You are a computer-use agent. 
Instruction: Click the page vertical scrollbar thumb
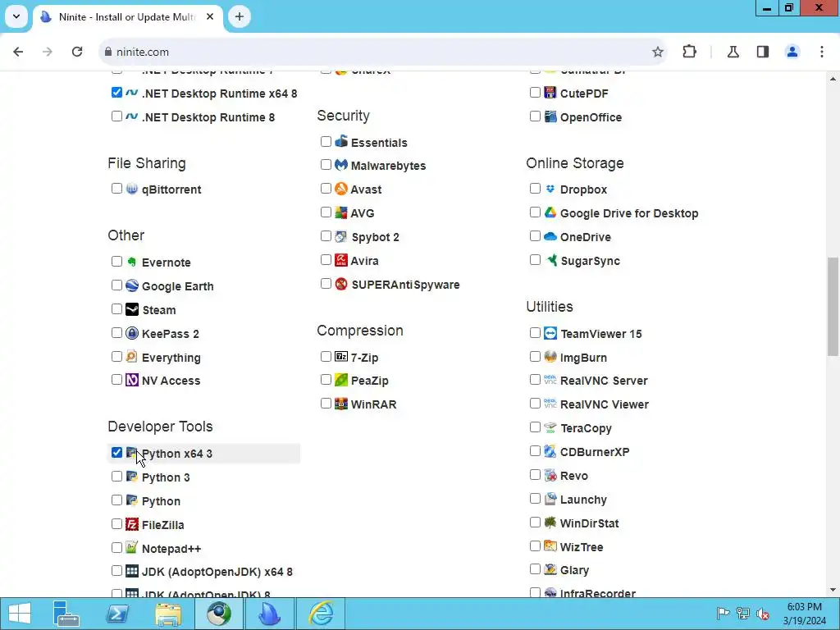(x=833, y=307)
